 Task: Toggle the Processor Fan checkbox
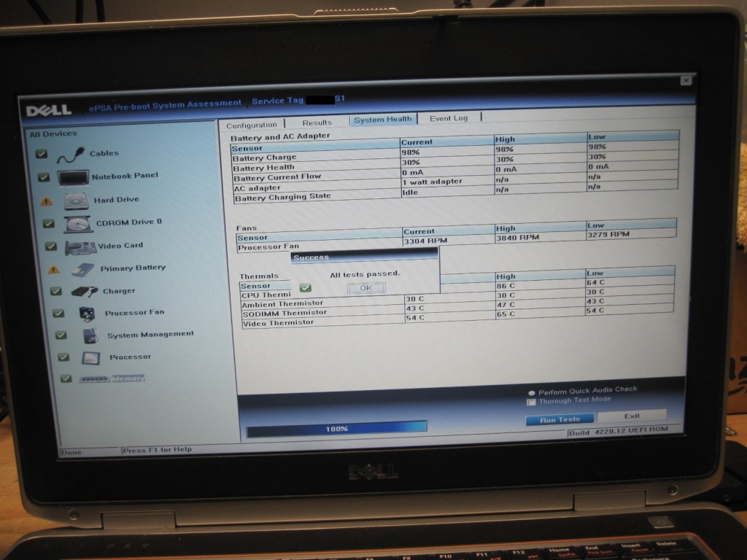point(58,313)
